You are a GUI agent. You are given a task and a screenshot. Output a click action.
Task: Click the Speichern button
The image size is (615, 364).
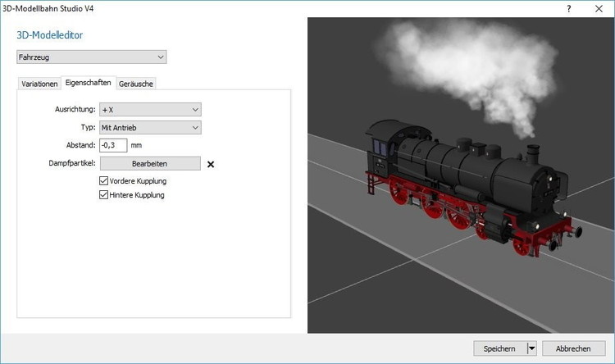499,348
